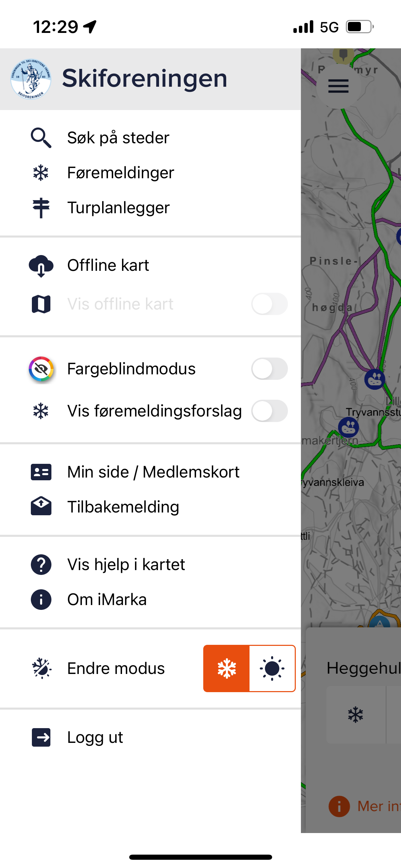Image resolution: width=401 pixels, height=868 pixels.
Task: Tap the Logg ut arrow icon
Action: click(x=41, y=737)
